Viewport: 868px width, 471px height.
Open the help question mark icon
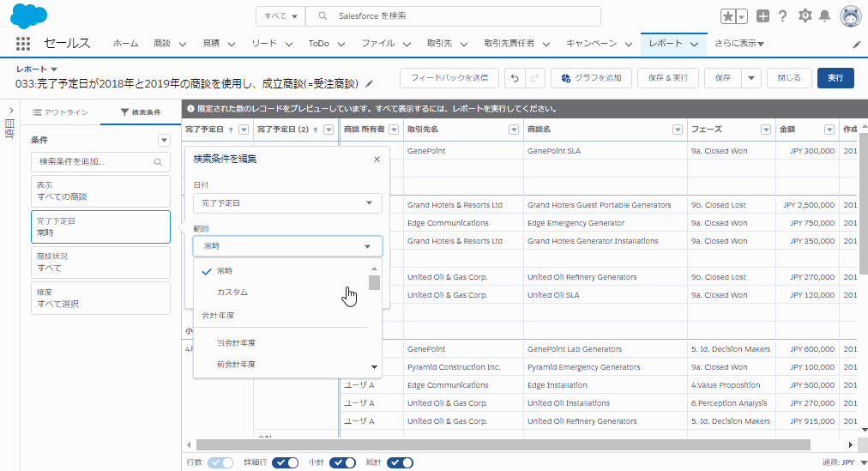click(x=782, y=16)
